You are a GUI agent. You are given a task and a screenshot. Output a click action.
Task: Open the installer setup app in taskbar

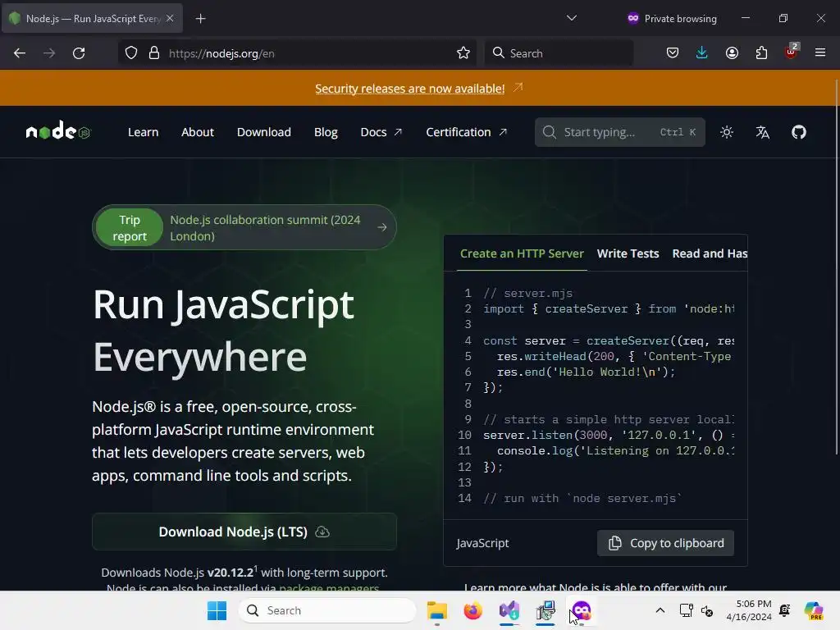coord(546,610)
